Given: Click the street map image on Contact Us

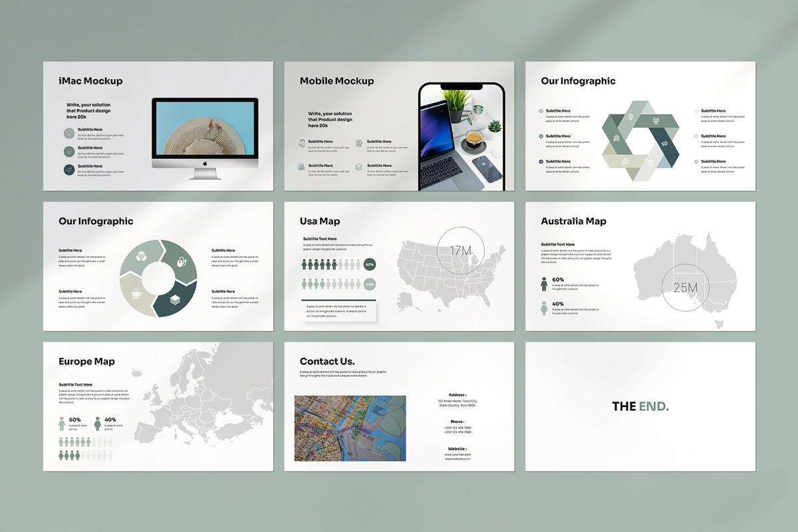Looking at the screenshot, I should coord(350,428).
